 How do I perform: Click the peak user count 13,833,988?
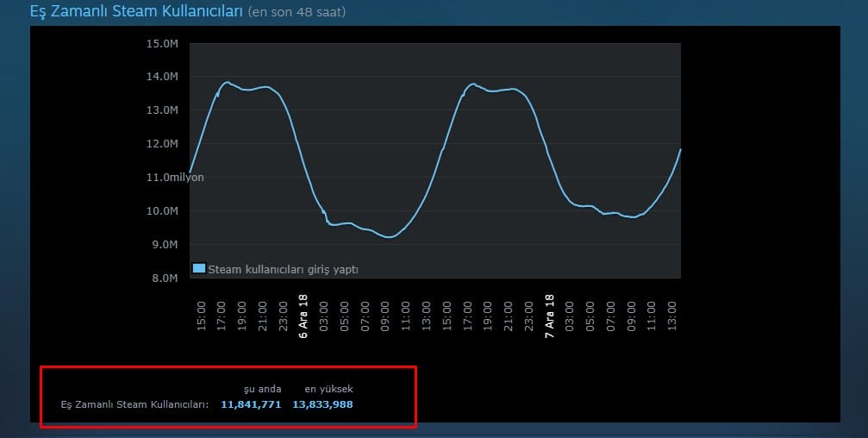[x=322, y=404]
